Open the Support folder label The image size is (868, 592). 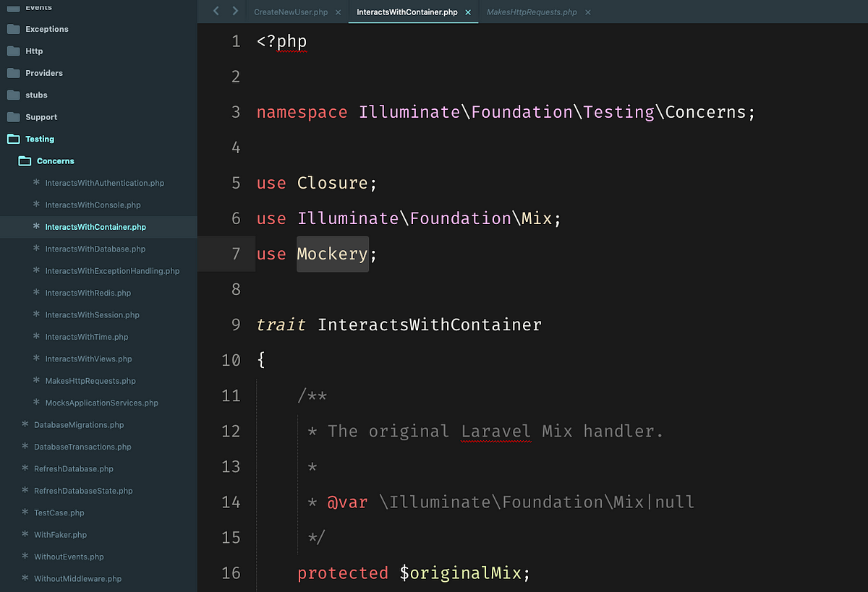pyautogui.click(x=41, y=117)
